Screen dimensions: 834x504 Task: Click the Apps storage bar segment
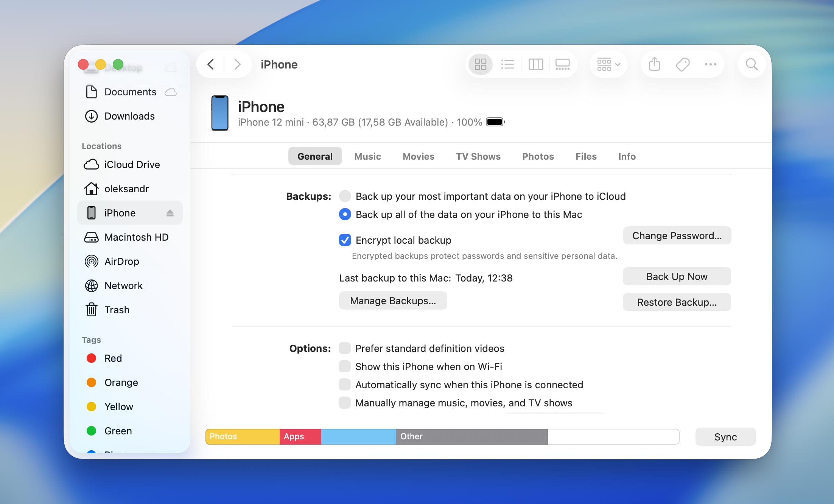(300, 436)
